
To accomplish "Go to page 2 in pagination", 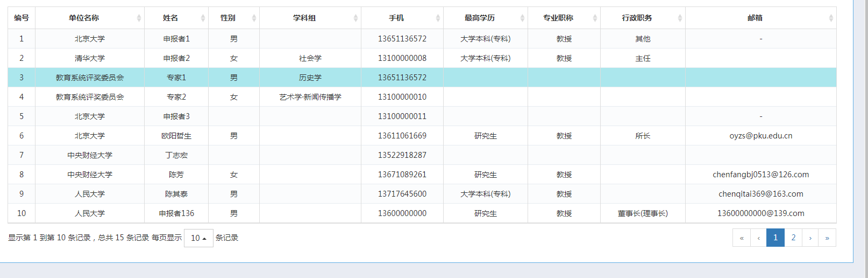I will pyautogui.click(x=793, y=238).
